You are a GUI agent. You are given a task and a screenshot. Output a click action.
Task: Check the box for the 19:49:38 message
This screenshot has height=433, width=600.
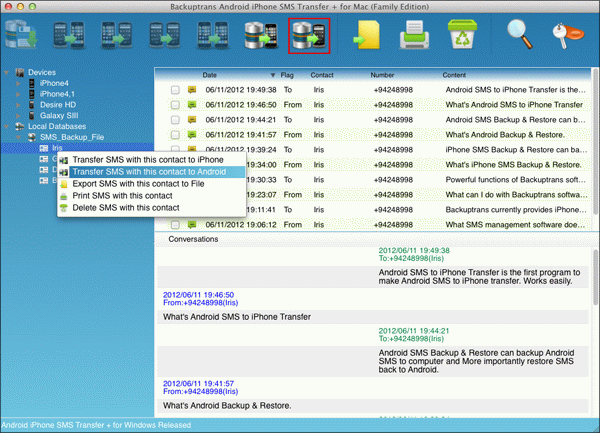click(175, 90)
